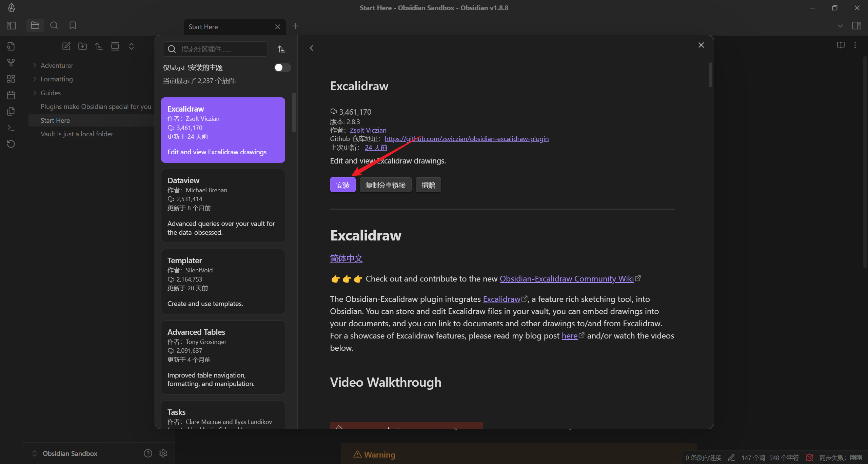Select the Excalidraw plugin card

click(223, 130)
